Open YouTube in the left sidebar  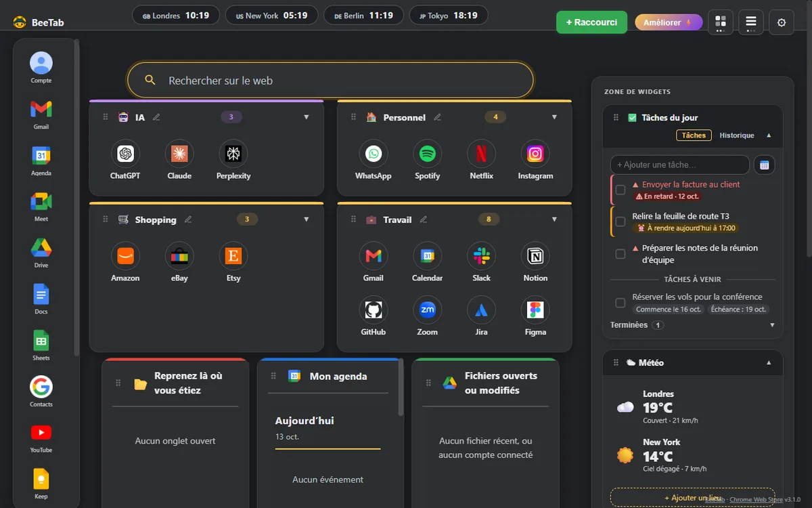point(41,437)
